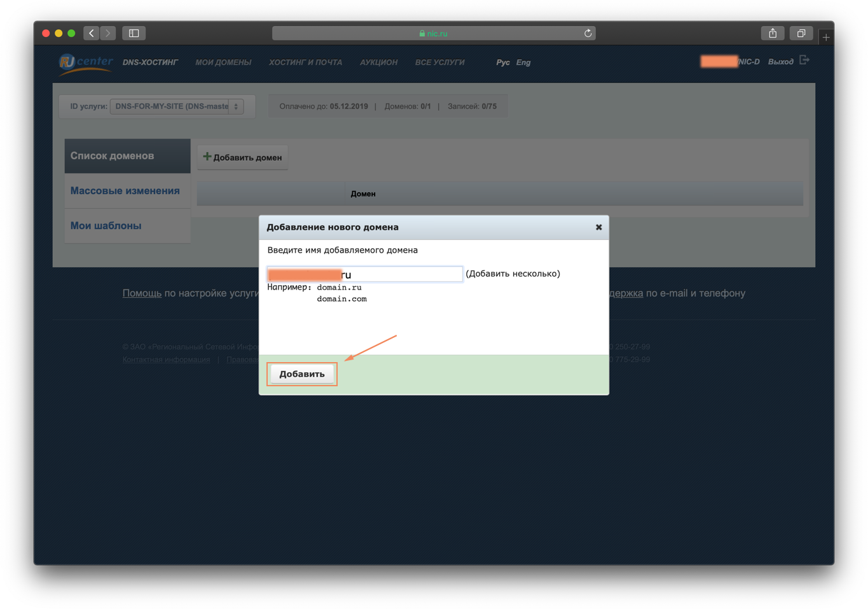868x609 pixels.
Task: Open the ХОСТИНГ И ПОЧТА menu item
Action: [x=305, y=62]
